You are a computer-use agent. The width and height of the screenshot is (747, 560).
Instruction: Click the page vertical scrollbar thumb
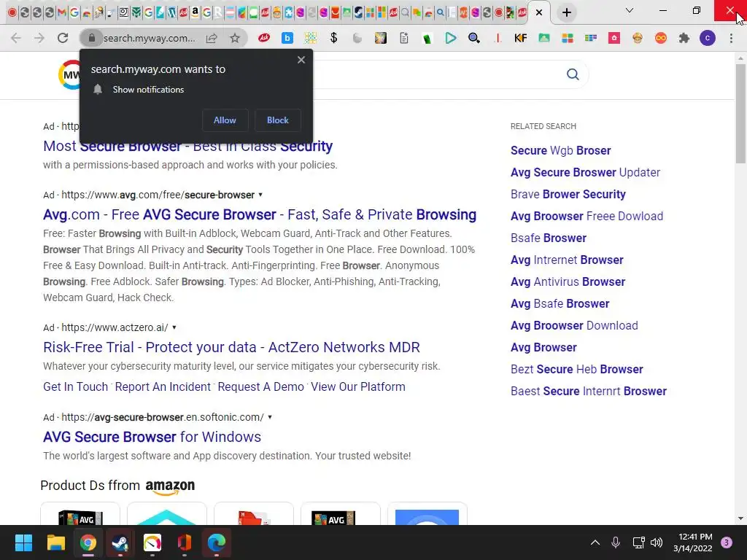coord(740,113)
